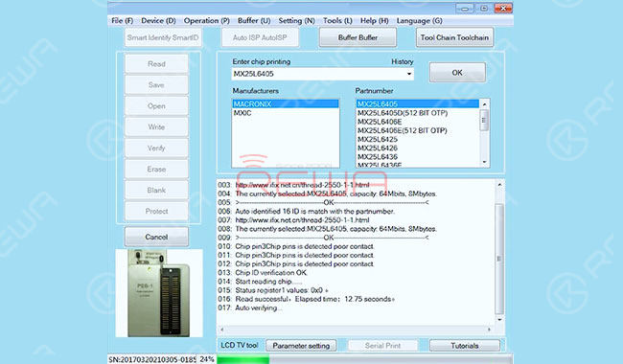This screenshot has width=623, height=364.
Task: Click the Partnumber list scrollbar thumb
Action: (x=484, y=120)
